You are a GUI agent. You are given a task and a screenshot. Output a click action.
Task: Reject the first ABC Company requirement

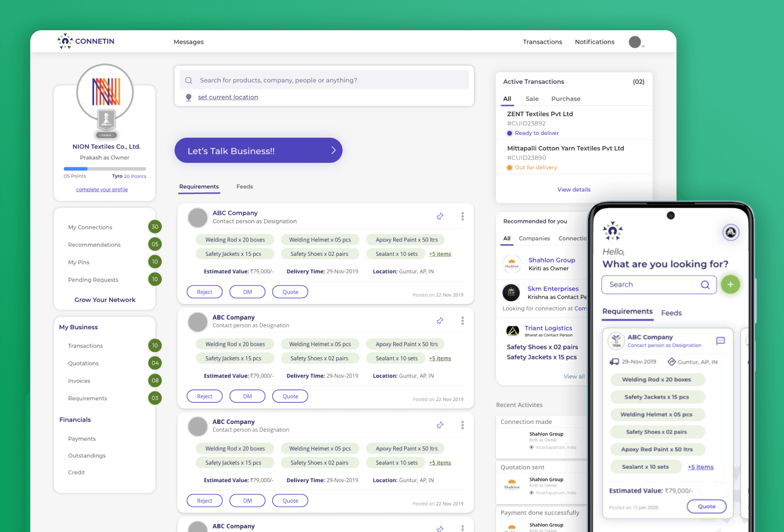(204, 292)
